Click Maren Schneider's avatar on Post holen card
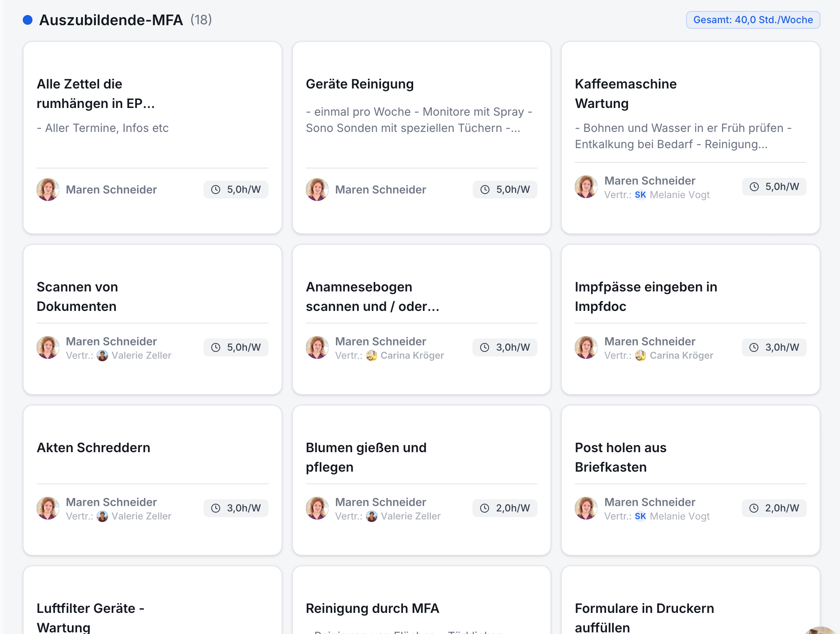 pos(586,508)
